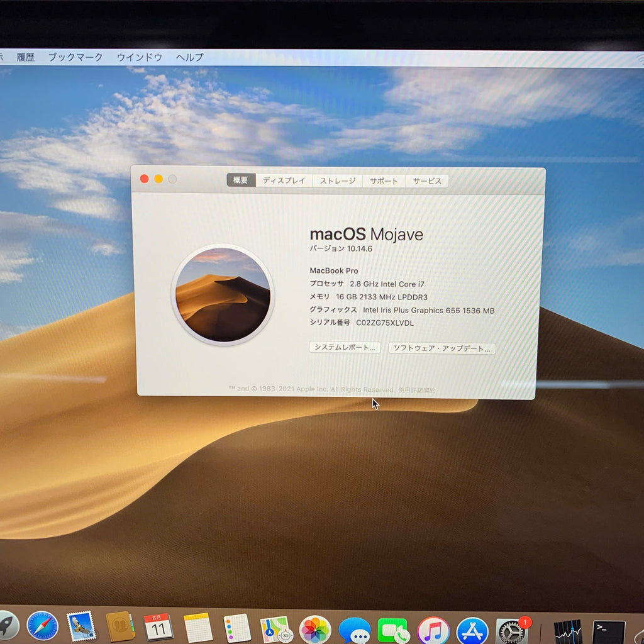Click the ソフトウェア・アップデート... button

[x=442, y=348]
